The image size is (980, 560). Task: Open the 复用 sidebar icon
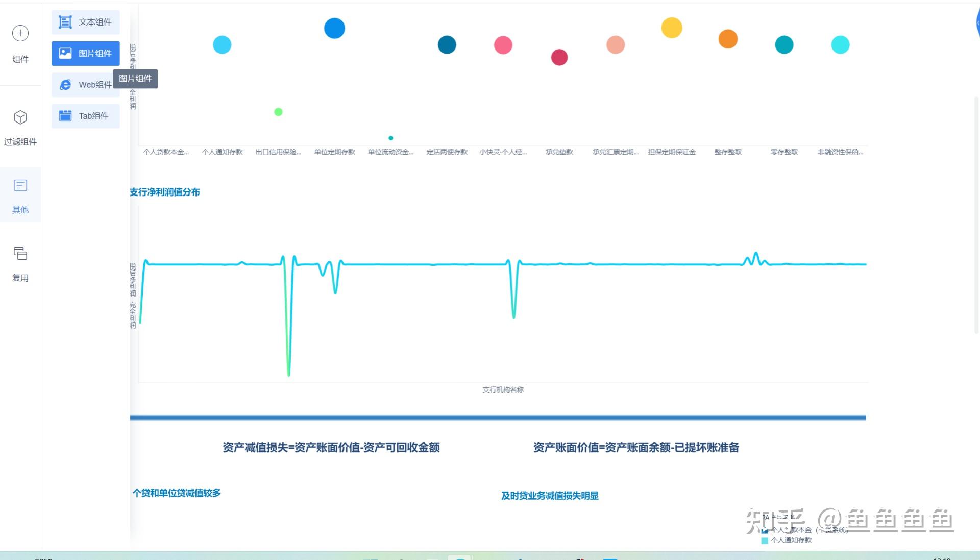tap(20, 254)
